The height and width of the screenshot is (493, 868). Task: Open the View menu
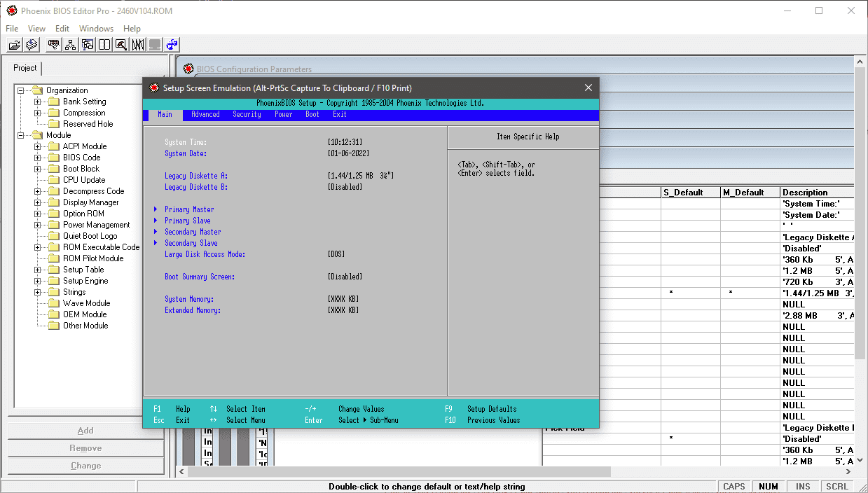[x=36, y=29]
